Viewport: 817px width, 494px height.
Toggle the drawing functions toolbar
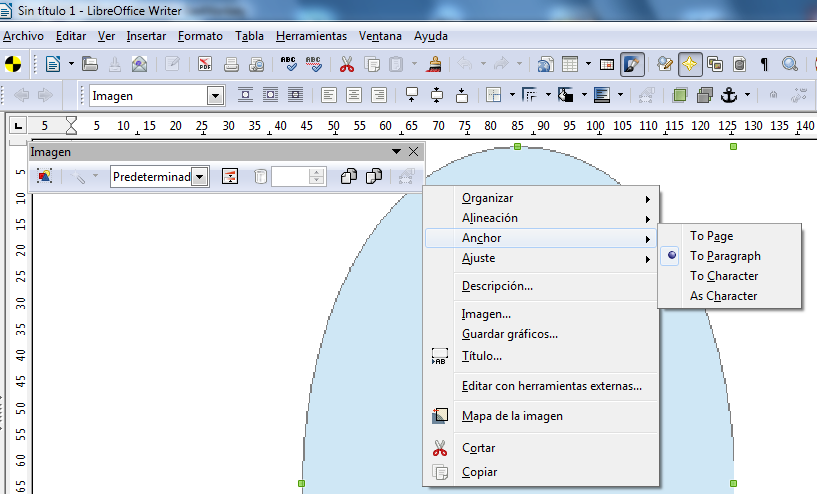[x=632, y=65]
